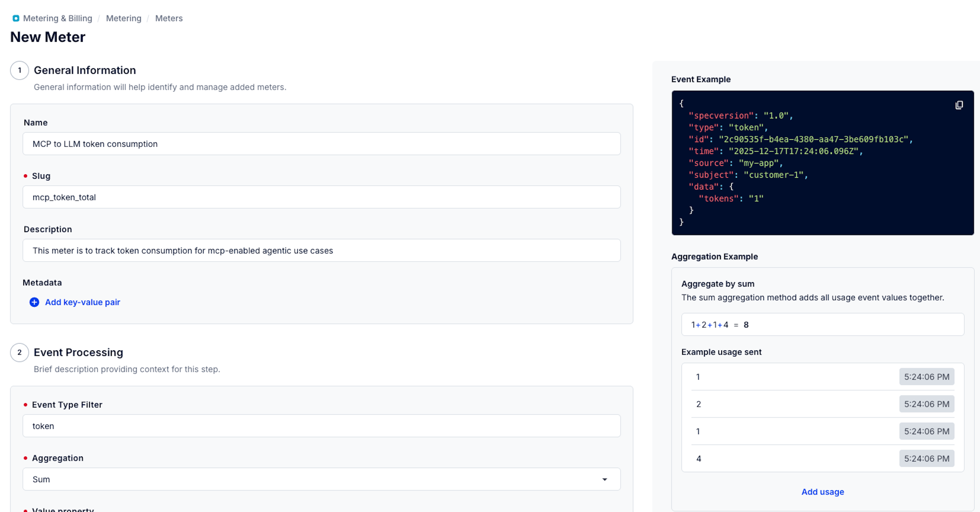Image resolution: width=980 pixels, height=512 pixels.
Task: Open the Meters breadcrumb link
Action: pos(169,18)
